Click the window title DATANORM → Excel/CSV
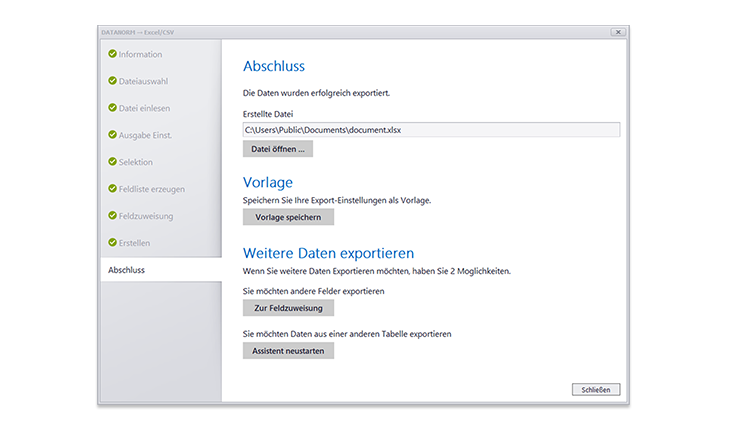 pos(138,32)
